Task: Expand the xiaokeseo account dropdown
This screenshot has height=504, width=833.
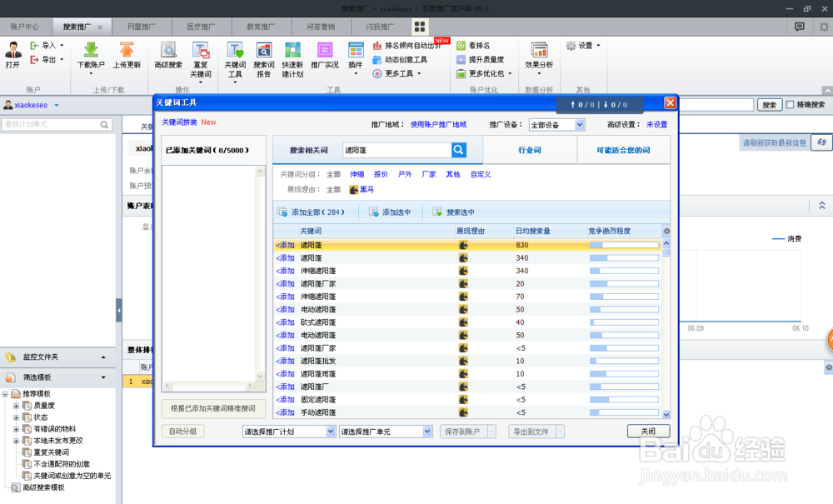Action: 57,105
